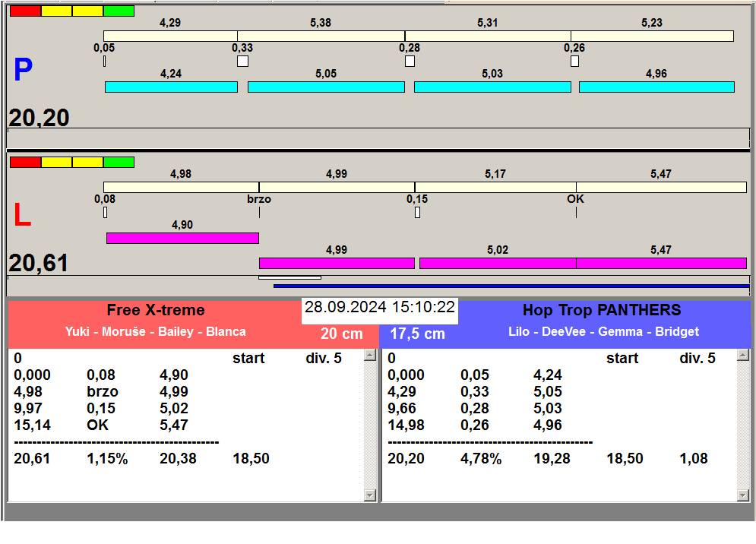Screen dimensions: 756x544
Task: Click the dark blue progress bar below lane L
Action: click(x=511, y=286)
